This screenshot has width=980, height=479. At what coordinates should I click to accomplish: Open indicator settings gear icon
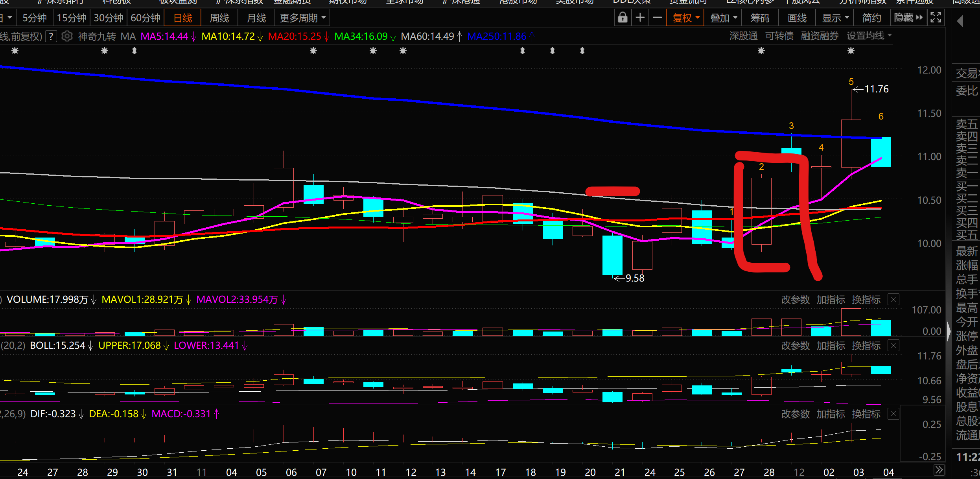(x=67, y=36)
